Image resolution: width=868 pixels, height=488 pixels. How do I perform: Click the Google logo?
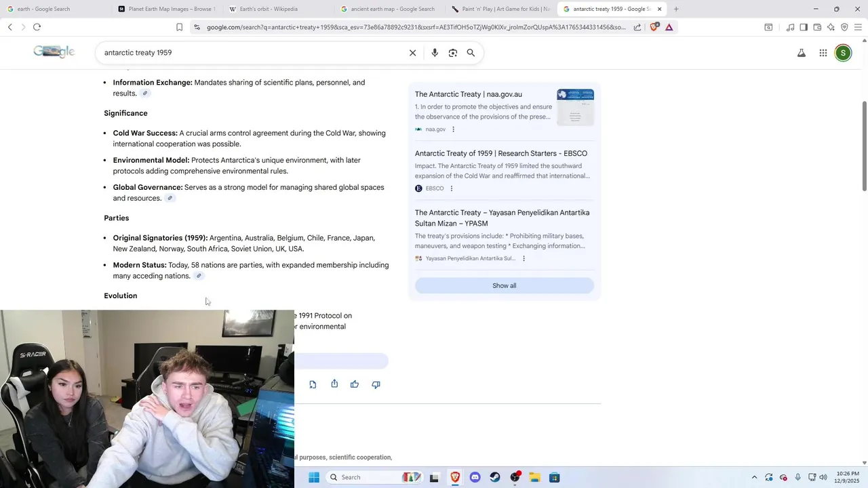point(54,52)
